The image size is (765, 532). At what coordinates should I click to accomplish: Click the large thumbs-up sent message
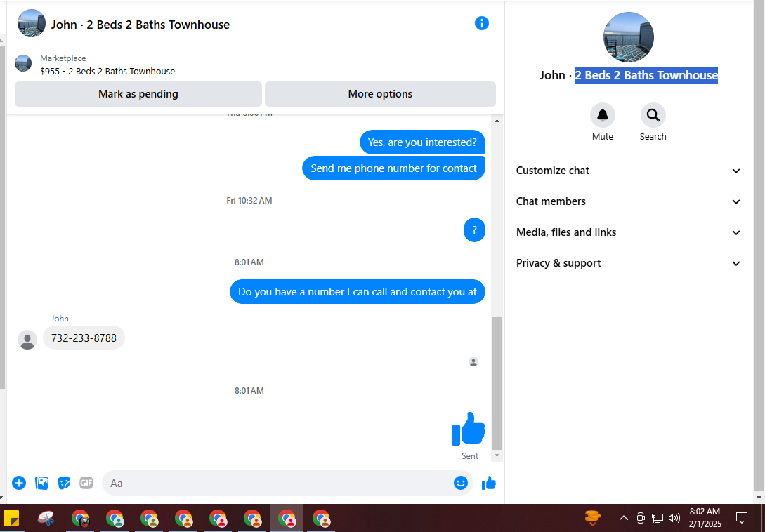point(469,429)
